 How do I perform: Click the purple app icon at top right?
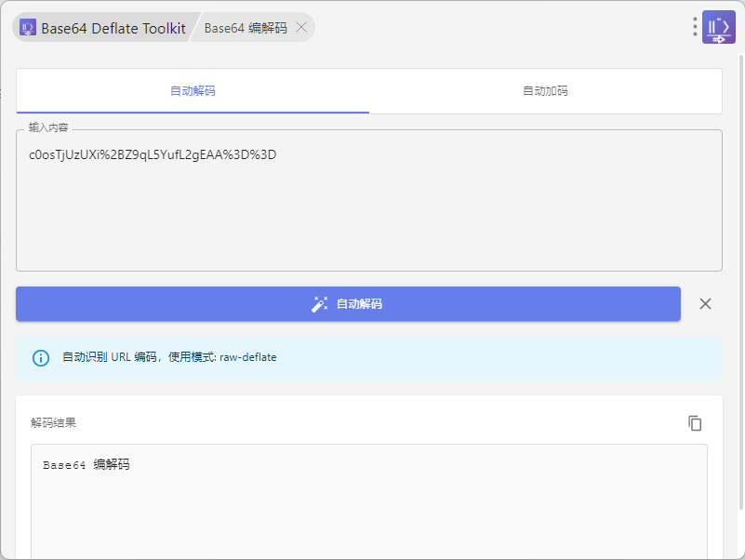(x=718, y=27)
